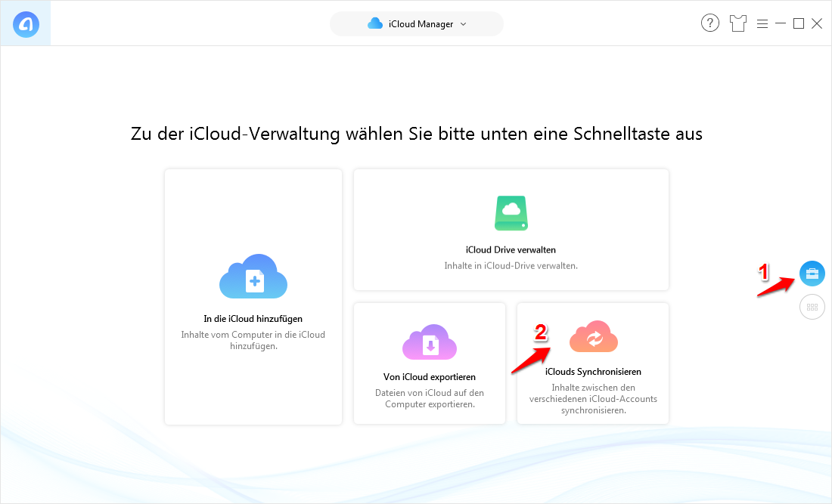Click the add-to-iCloud cloud plus icon
832x504 pixels.
253,276
